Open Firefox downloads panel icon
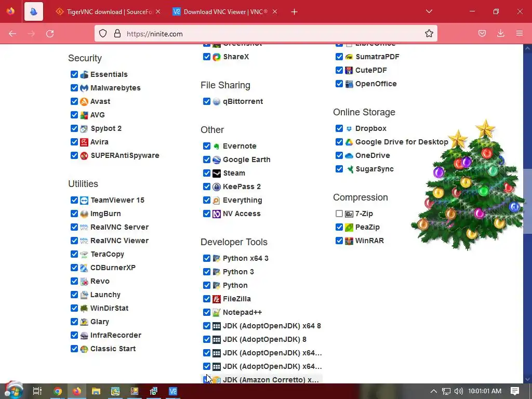 pyautogui.click(x=500, y=33)
